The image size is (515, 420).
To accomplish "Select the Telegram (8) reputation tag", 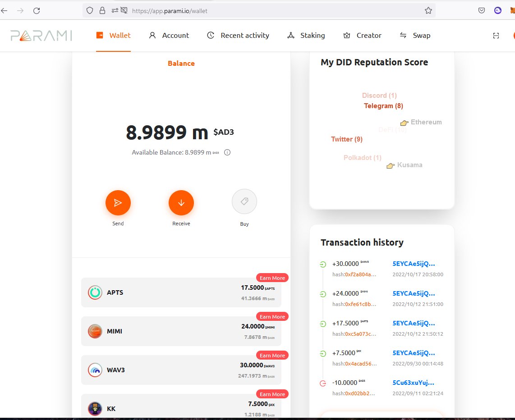I will [x=383, y=106].
